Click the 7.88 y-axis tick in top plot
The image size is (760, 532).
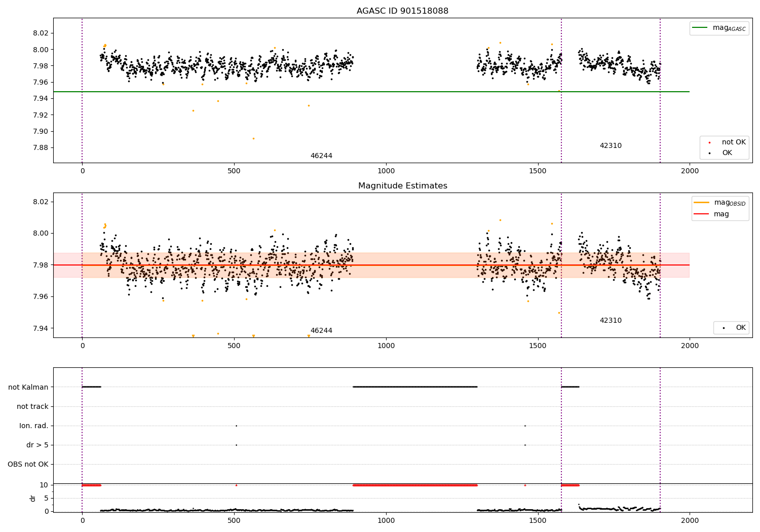pos(41,148)
